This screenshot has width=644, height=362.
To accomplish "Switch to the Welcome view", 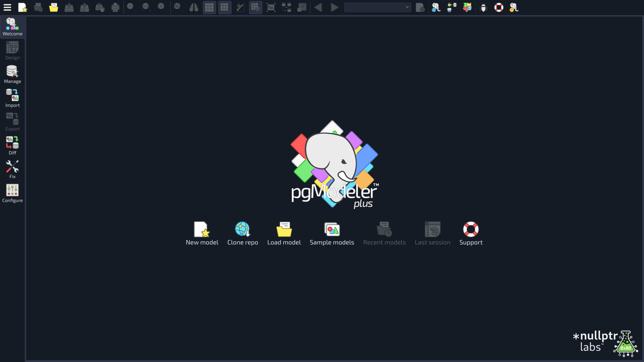I will (13, 27).
